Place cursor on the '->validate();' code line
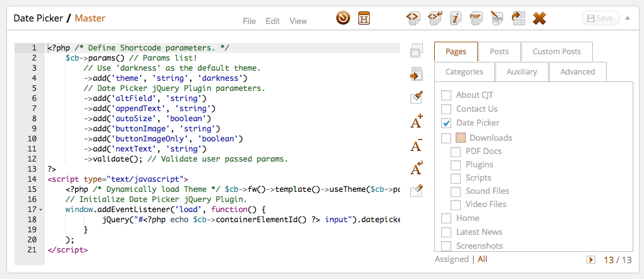Image resolution: width=644 pixels, height=279 pixels. [x=186, y=159]
